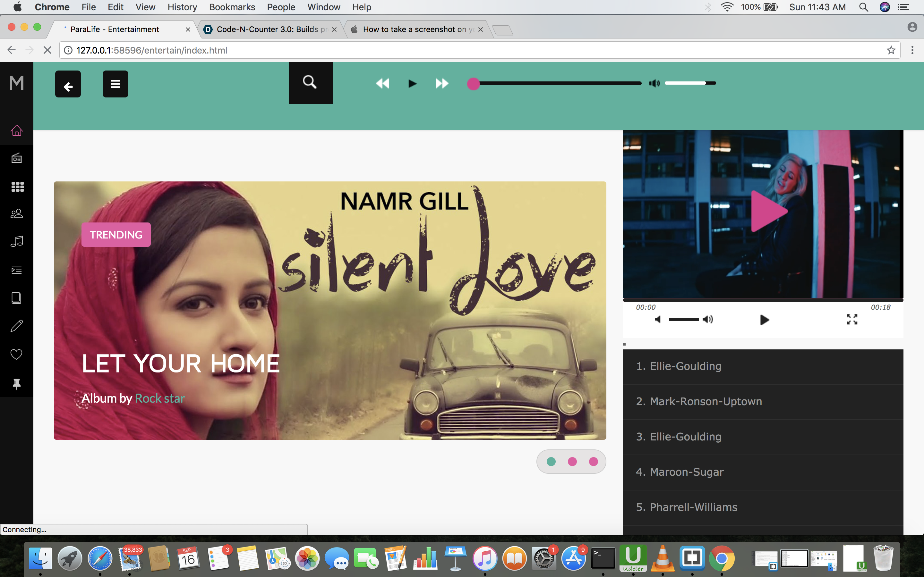Click the top audio seek slider
924x577 pixels.
tap(558, 84)
